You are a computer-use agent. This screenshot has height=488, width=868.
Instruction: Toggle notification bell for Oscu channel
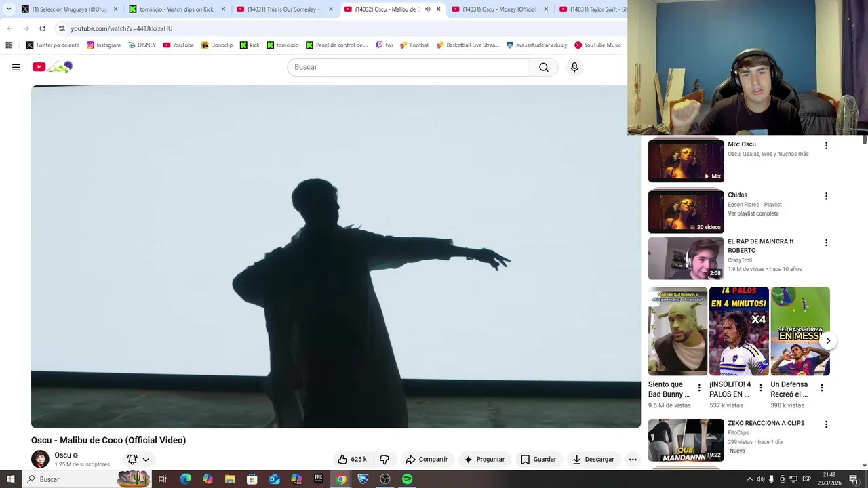point(132,459)
